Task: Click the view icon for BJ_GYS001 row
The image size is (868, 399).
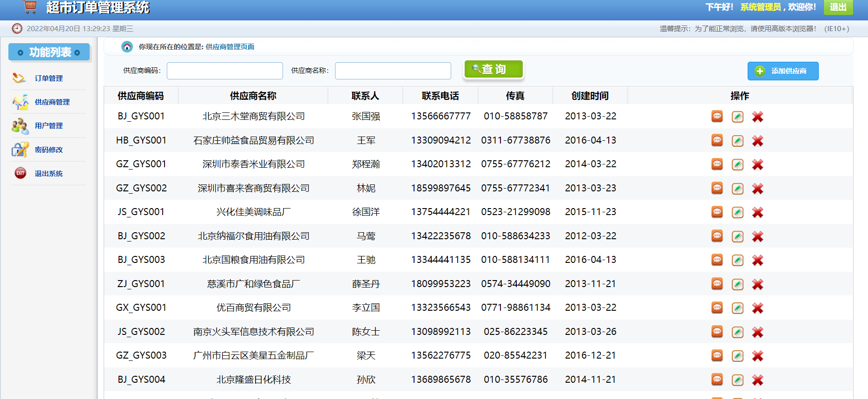Action: pyautogui.click(x=717, y=117)
